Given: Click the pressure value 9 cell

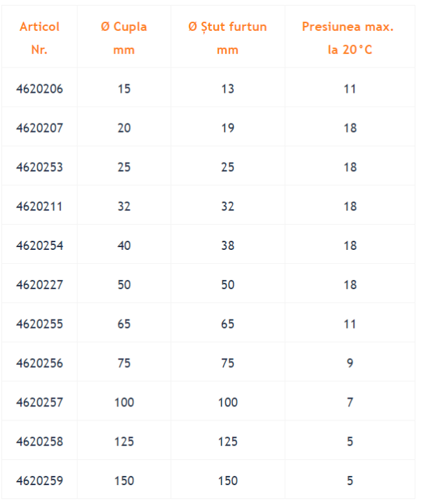Looking at the screenshot, I should point(350,363).
